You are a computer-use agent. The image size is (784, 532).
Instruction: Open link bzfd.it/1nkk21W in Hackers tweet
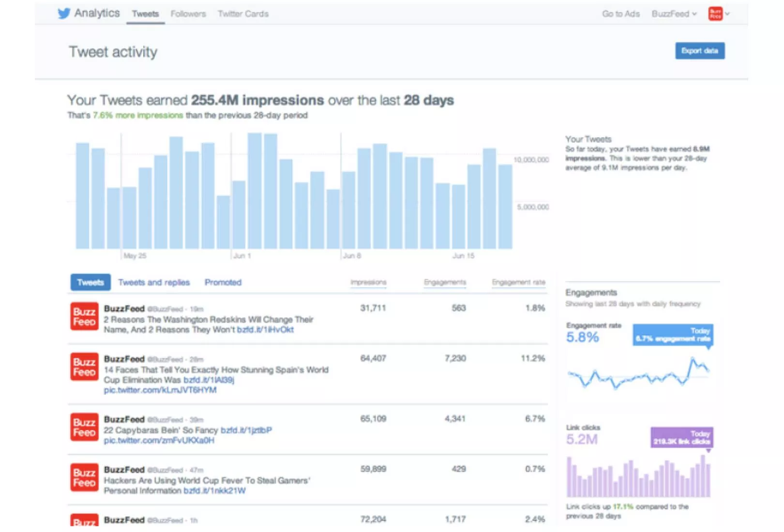point(214,490)
